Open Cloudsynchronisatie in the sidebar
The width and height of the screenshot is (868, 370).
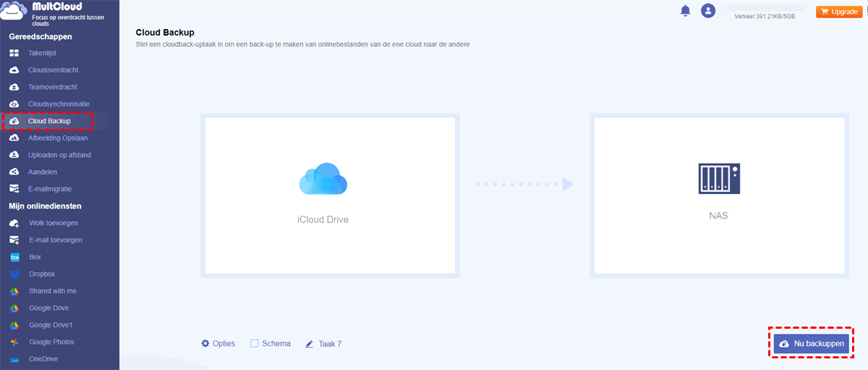click(59, 104)
